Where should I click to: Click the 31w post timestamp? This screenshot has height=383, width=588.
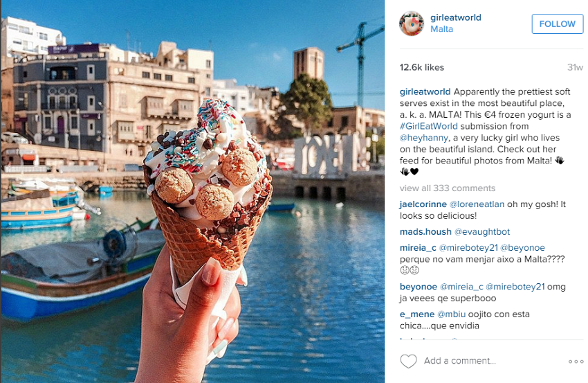tap(576, 68)
